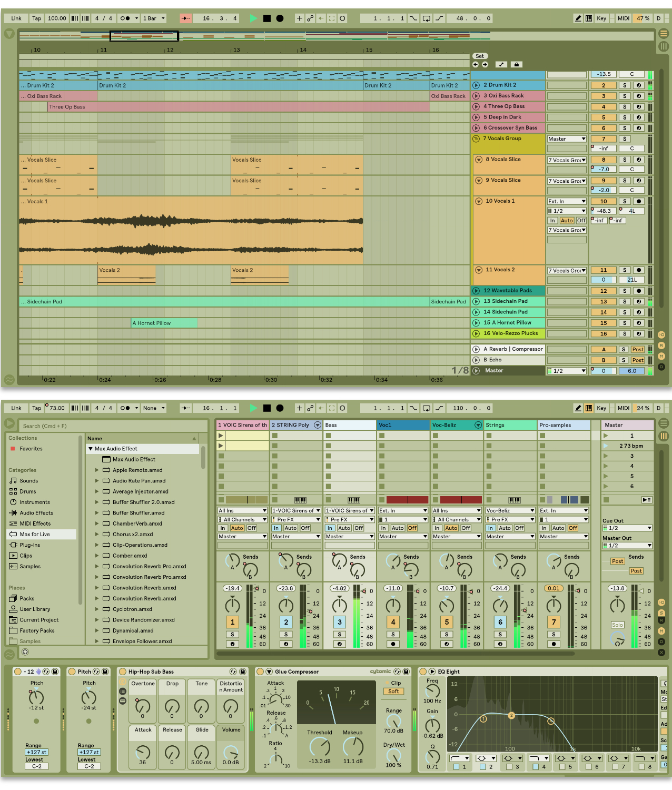Image resolution: width=672 pixels, height=790 pixels.
Task: Select the Plug-ins browser category
Action: pyautogui.click(x=29, y=545)
